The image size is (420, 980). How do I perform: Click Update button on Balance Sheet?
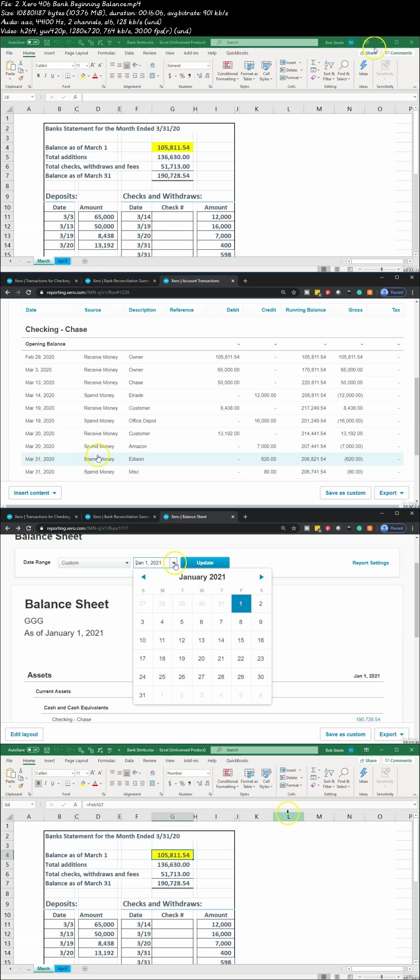coord(205,562)
